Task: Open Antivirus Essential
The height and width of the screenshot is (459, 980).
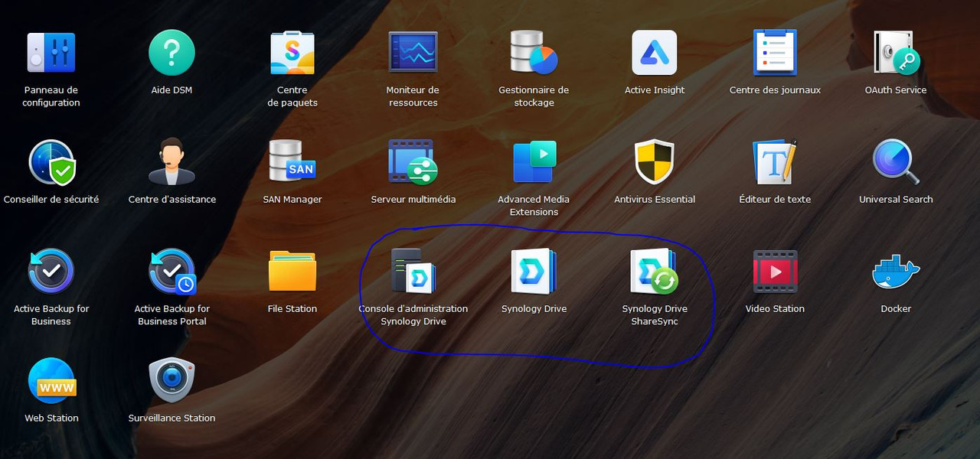Action: (655, 162)
